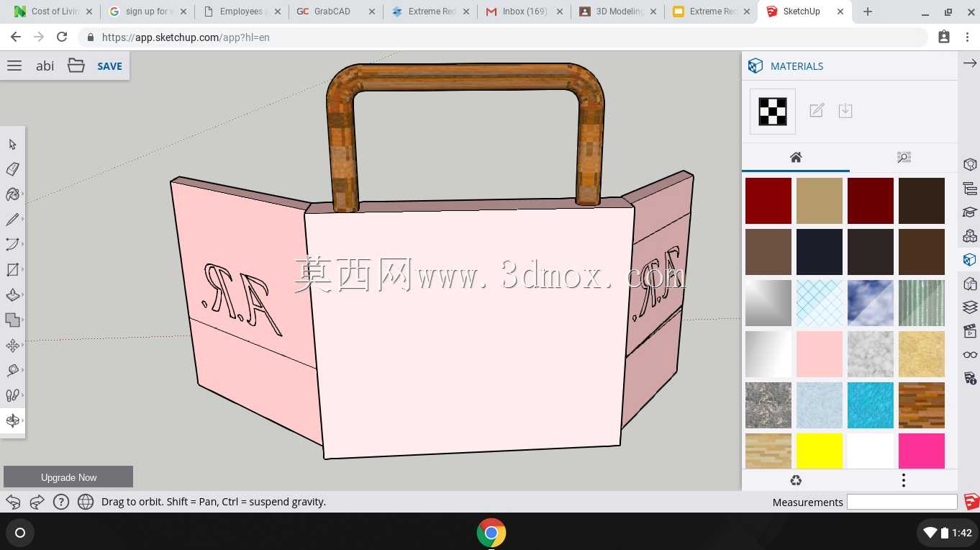This screenshot has height=550, width=980.
Task: Expand the Paint tool flyout arrow
Action: pos(23,194)
